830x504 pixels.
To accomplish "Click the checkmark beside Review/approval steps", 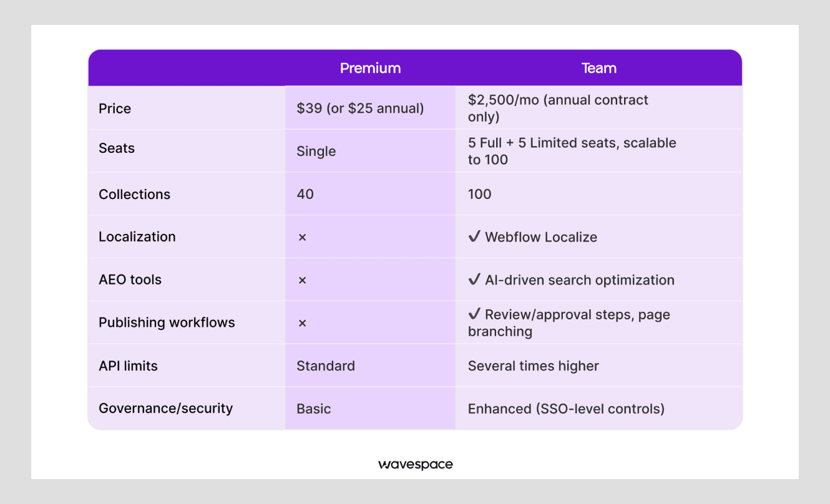I will click(x=474, y=314).
